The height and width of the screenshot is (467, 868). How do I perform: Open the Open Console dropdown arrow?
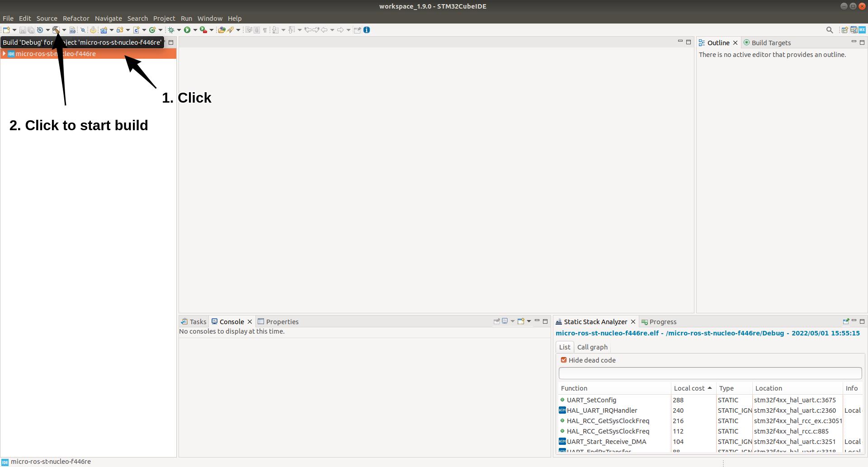(x=529, y=321)
